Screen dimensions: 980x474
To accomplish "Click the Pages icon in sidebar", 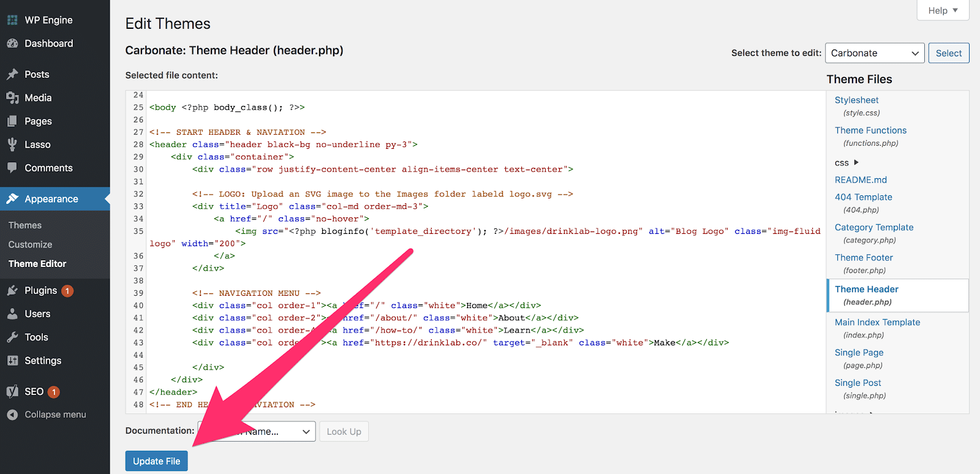I will coord(12,121).
